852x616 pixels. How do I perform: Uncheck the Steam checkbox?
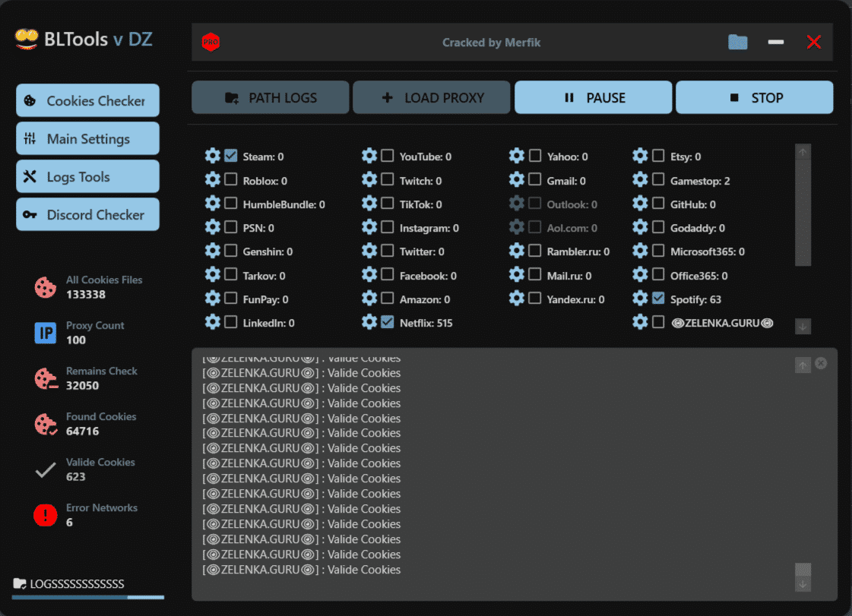231,156
